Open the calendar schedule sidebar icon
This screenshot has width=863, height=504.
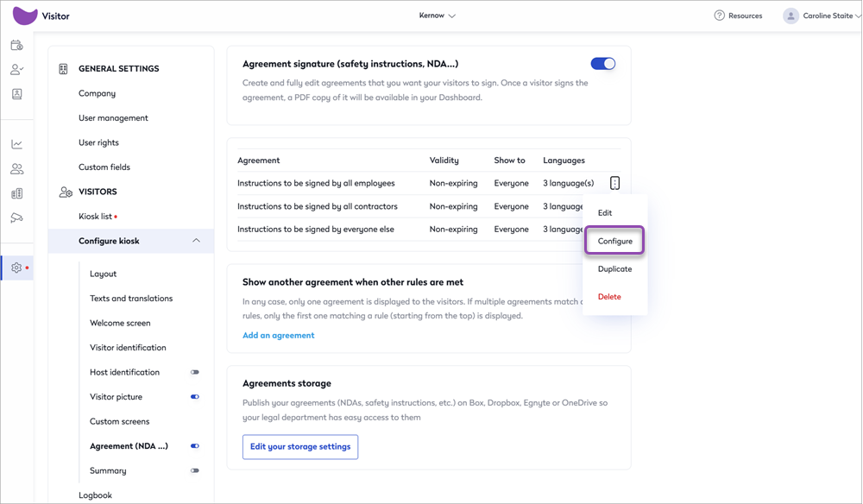click(16, 46)
